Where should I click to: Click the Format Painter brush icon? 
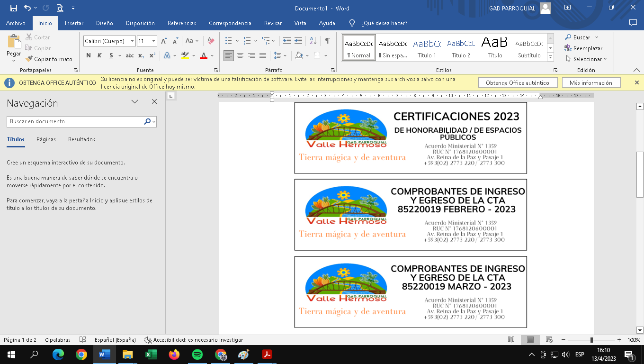tap(29, 59)
